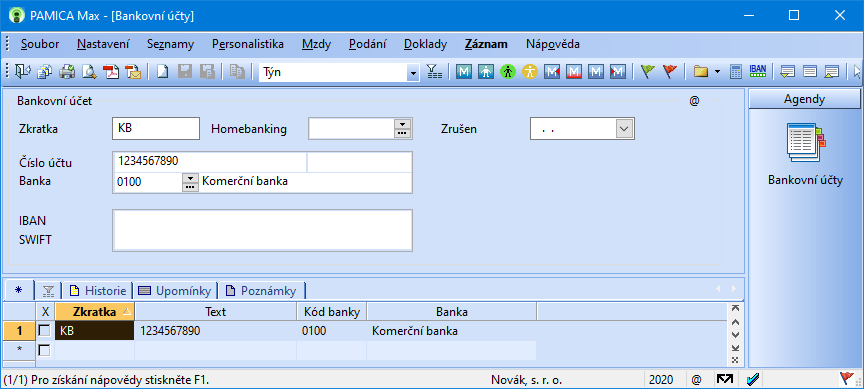The width and height of the screenshot is (864, 389).
Task: Click the 1234567890 cell in table row
Action: click(x=215, y=331)
